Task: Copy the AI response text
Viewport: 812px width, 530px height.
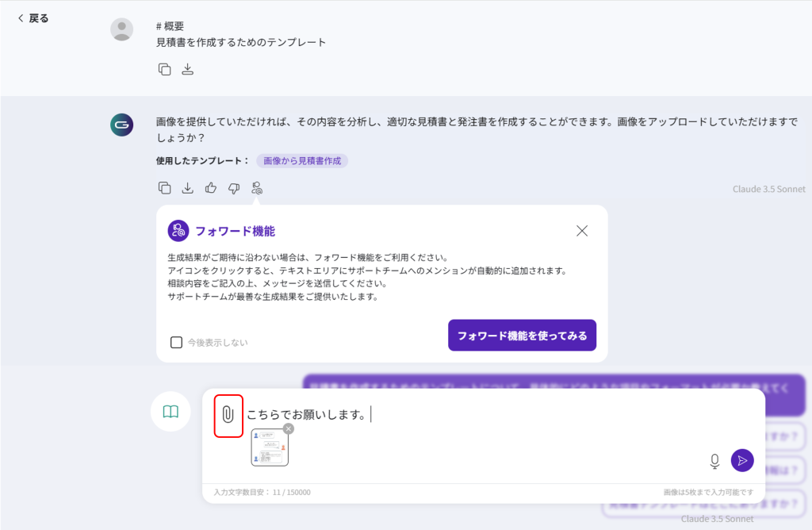Action: click(165, 188)
